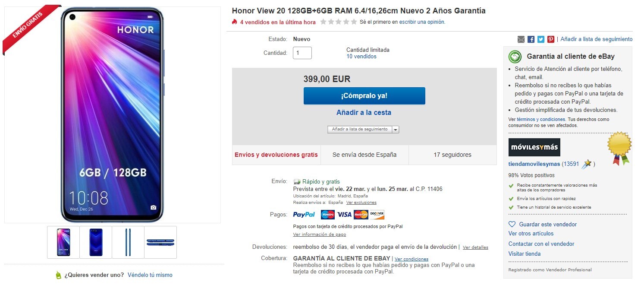
Task: Open 'Visitar tienda' link
Action: click(524, 254)
